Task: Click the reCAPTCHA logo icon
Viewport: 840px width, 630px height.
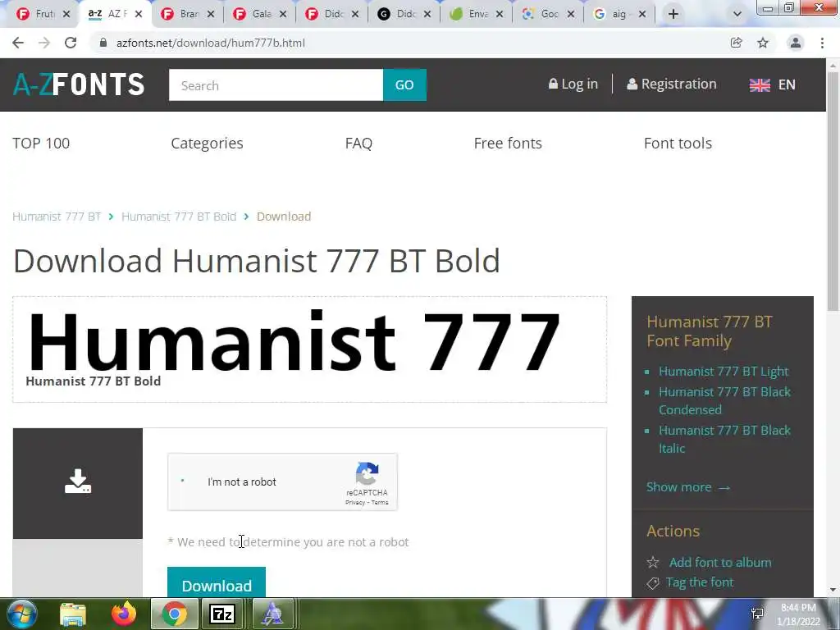Action: (367, 473)
